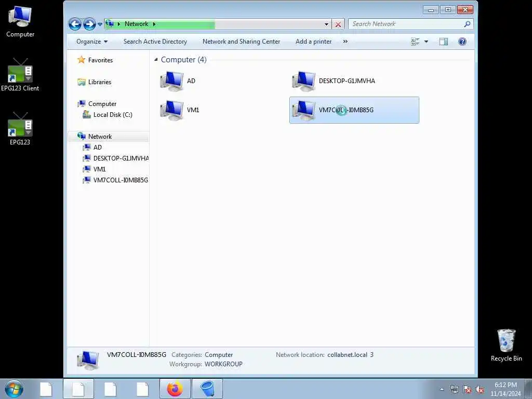Screen dimensions: 532x399
Task: Click the Network breadcrumb in address bar
Action: pyautogui.click(x=136, y=24)
